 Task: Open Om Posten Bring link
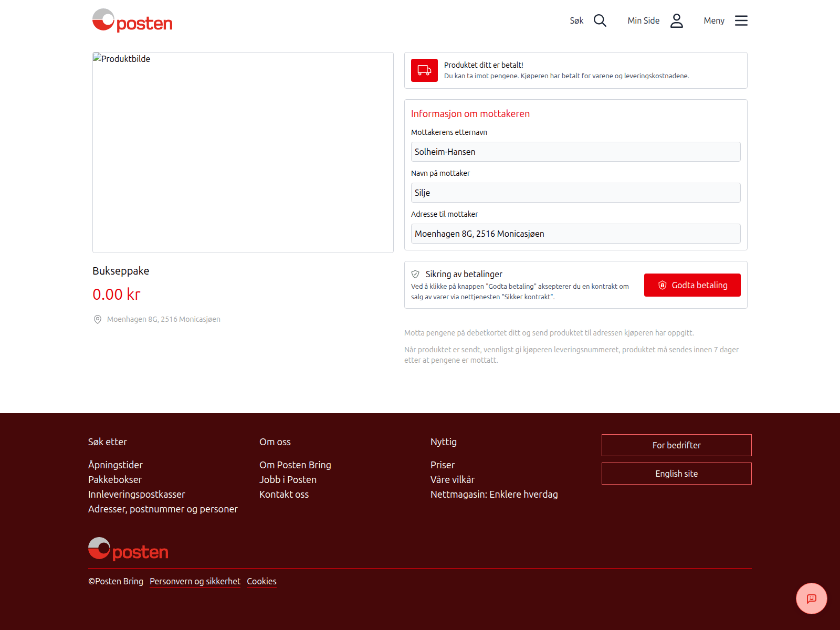tap(295, 465)
